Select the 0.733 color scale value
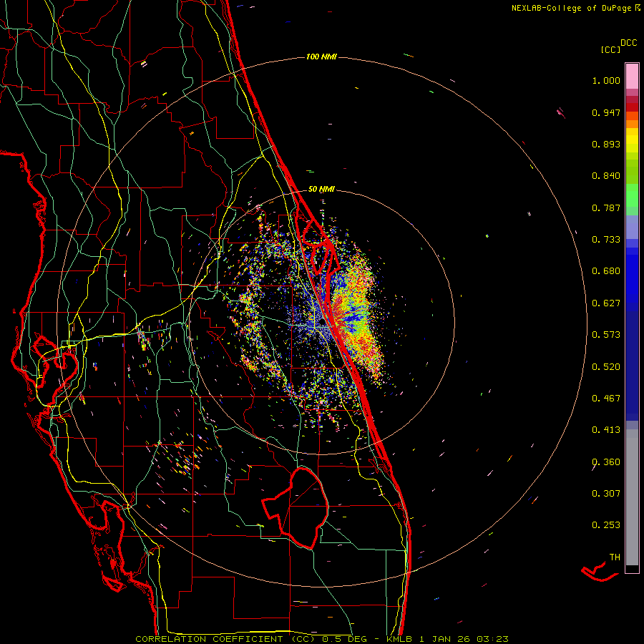Screen dimensions: 644x644 606,240
